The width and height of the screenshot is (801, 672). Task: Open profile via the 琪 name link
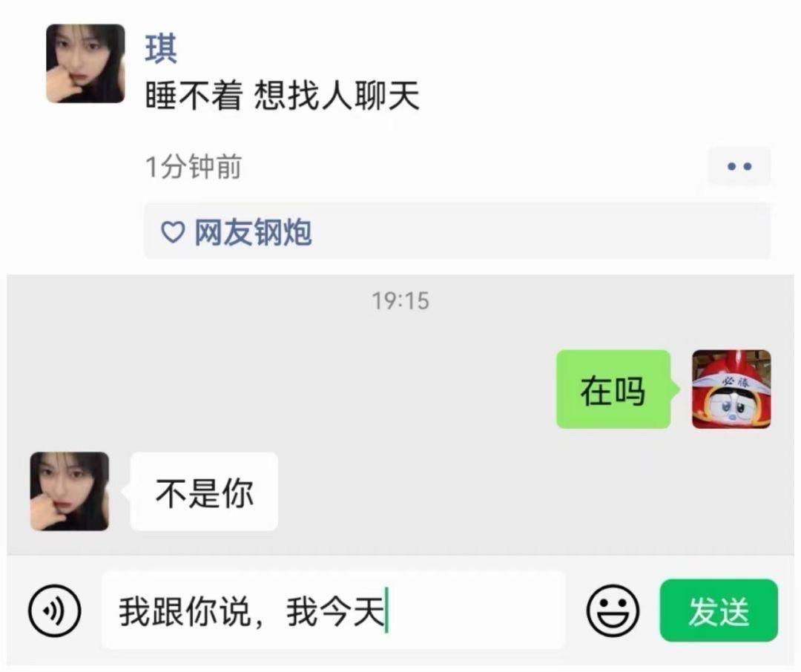point(161,48)
